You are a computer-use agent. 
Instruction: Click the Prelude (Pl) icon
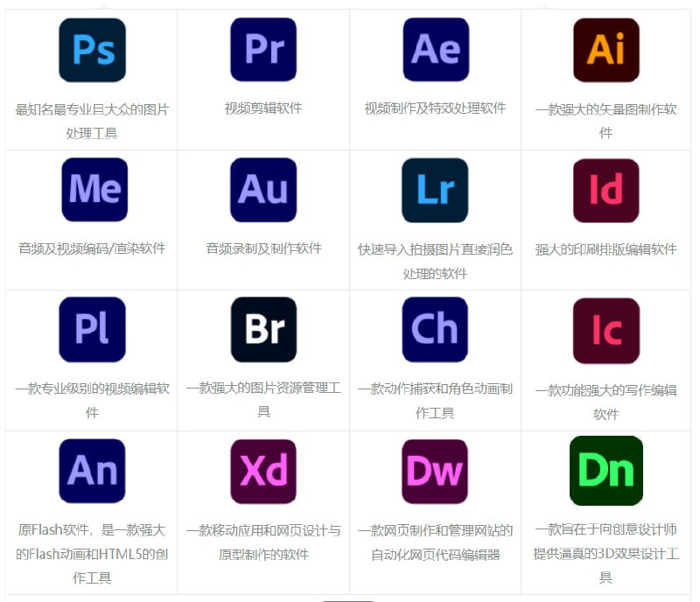pos(92,330)
